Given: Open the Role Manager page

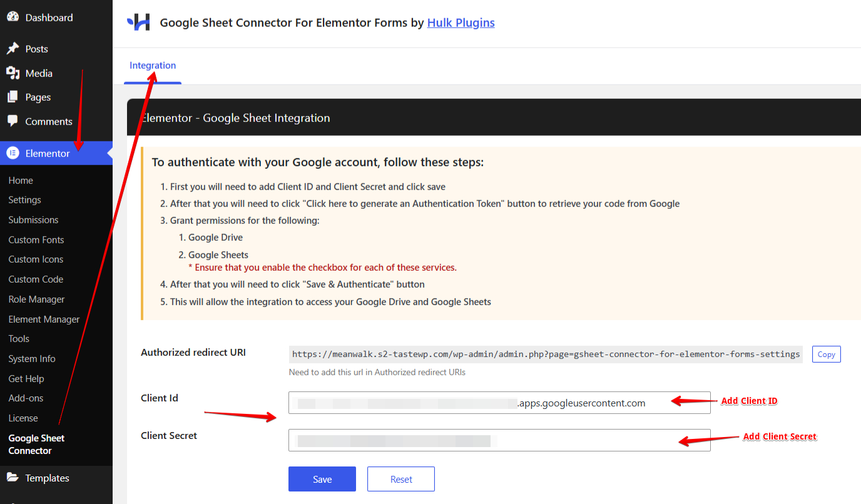Looking at the screenshot, I should (36, 299).
